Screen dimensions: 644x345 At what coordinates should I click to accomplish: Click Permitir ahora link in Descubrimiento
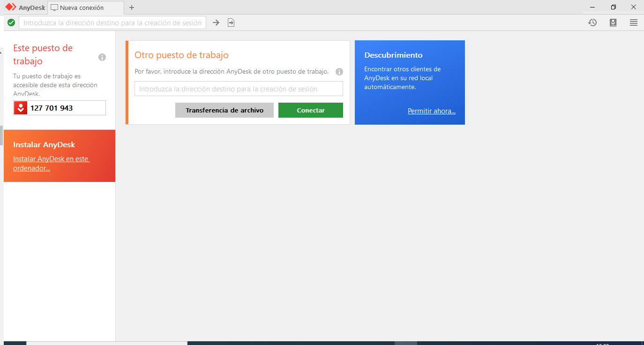[x=432, y=111]
